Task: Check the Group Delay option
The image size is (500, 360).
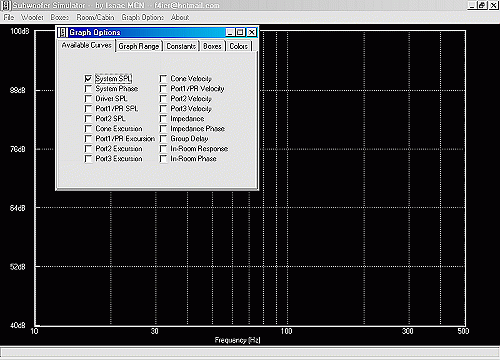Action: click(163, 139)
